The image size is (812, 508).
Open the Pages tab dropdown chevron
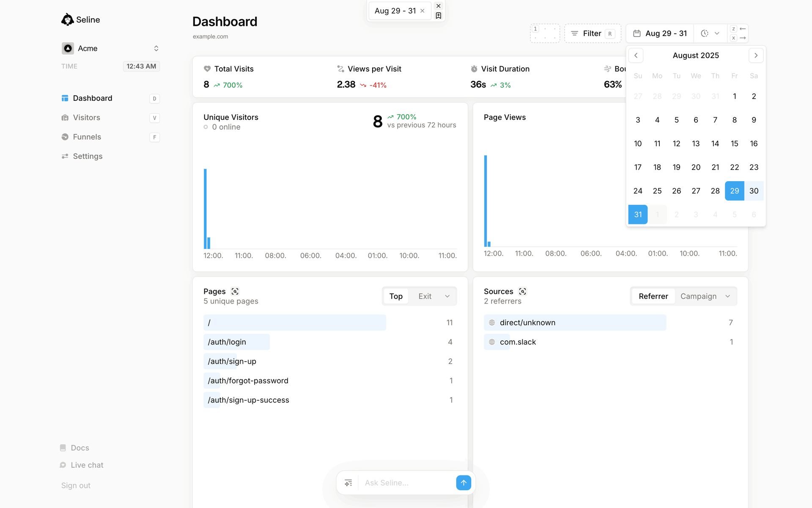pyautogui.click(x=447, y=296)
